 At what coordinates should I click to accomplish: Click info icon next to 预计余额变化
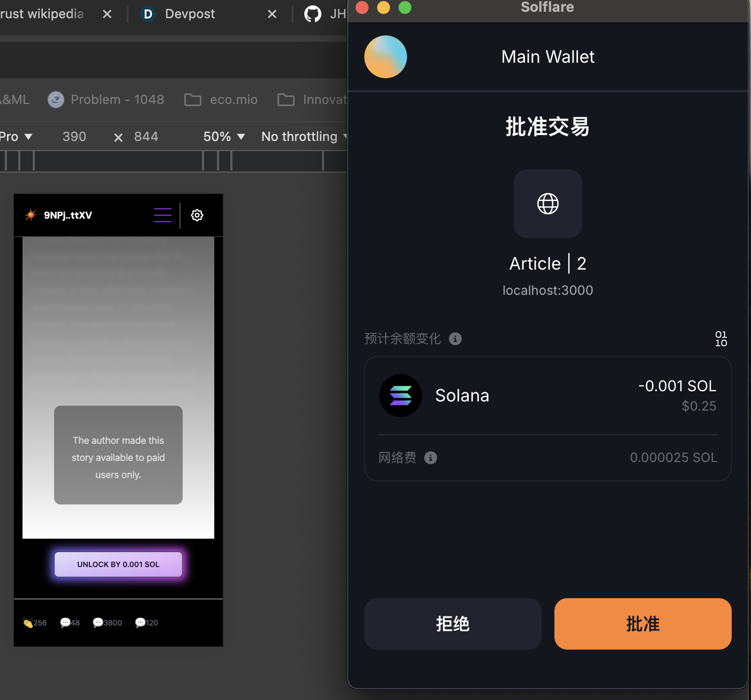(455, 339)
